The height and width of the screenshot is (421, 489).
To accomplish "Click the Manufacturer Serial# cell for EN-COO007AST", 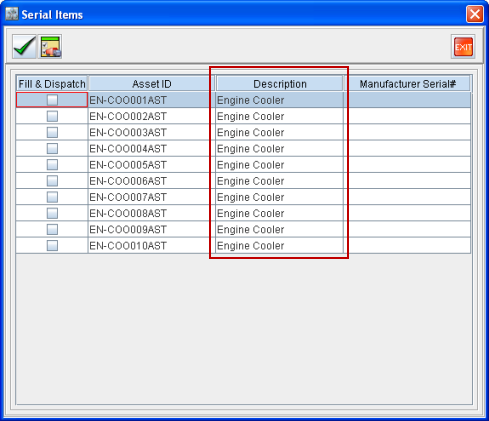I will coord(407,197).
